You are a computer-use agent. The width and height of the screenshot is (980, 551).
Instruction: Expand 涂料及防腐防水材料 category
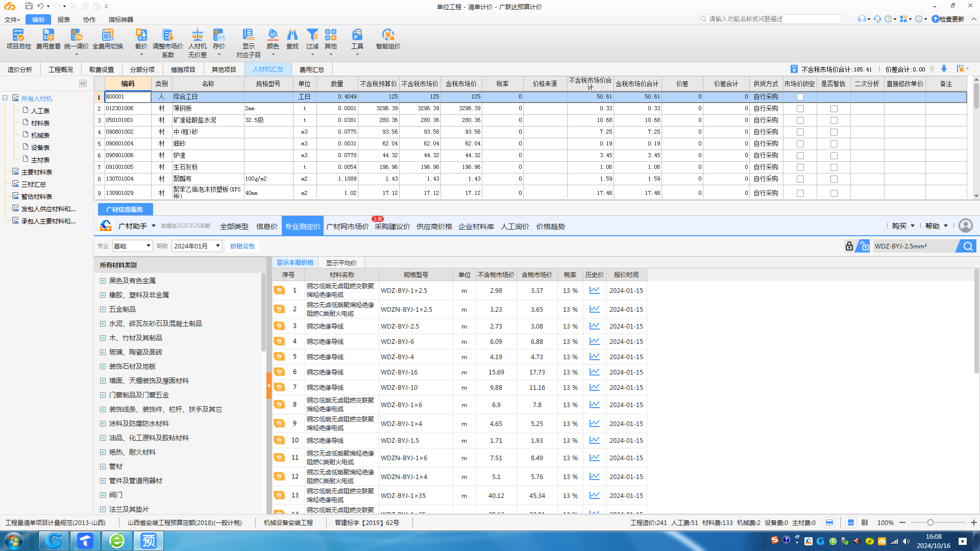tap(103, 423)
